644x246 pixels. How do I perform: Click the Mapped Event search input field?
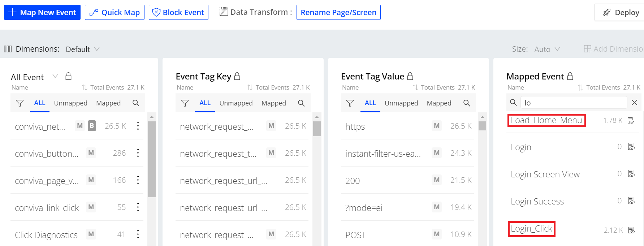573,103
